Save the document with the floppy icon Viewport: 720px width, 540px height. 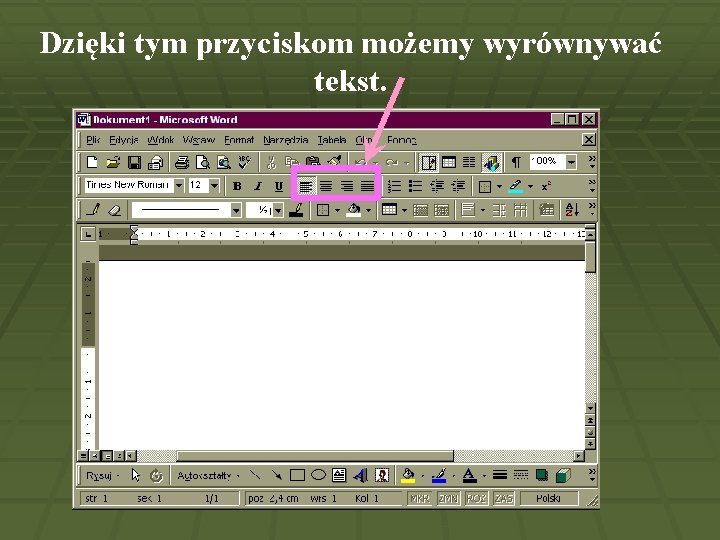[x=134, y=162]
